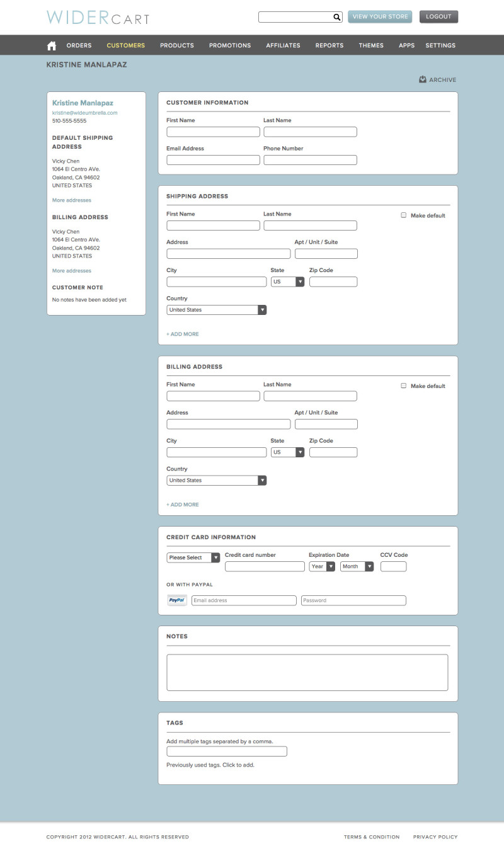Click the PayPal logo icon
Screen dimensions: 504x863
tap(176, 600)
